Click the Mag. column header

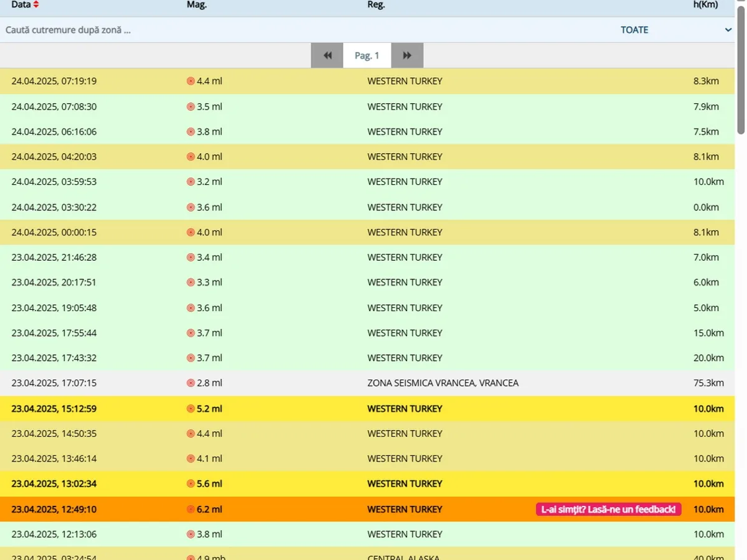197,5
